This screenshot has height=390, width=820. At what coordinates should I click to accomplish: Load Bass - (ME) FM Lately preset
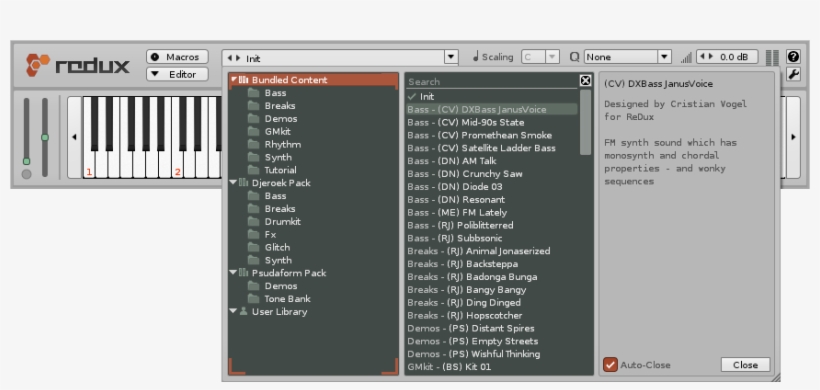point(492,213)
